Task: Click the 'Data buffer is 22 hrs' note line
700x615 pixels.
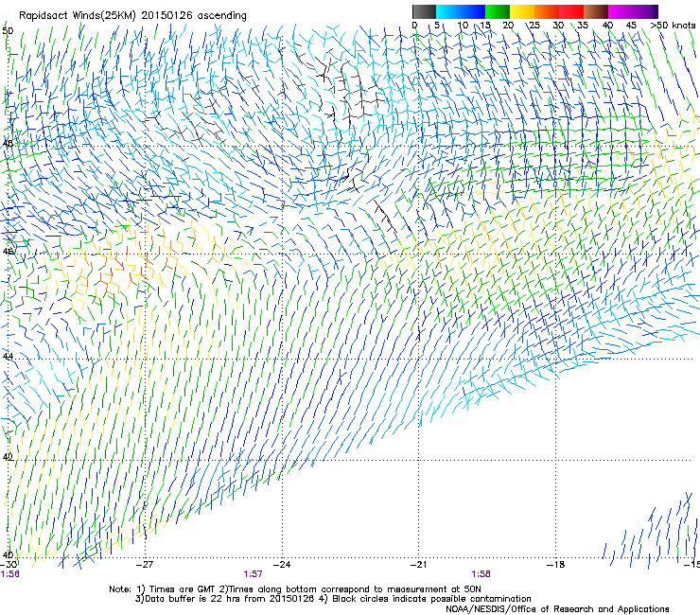Action: tap(333, 599)
